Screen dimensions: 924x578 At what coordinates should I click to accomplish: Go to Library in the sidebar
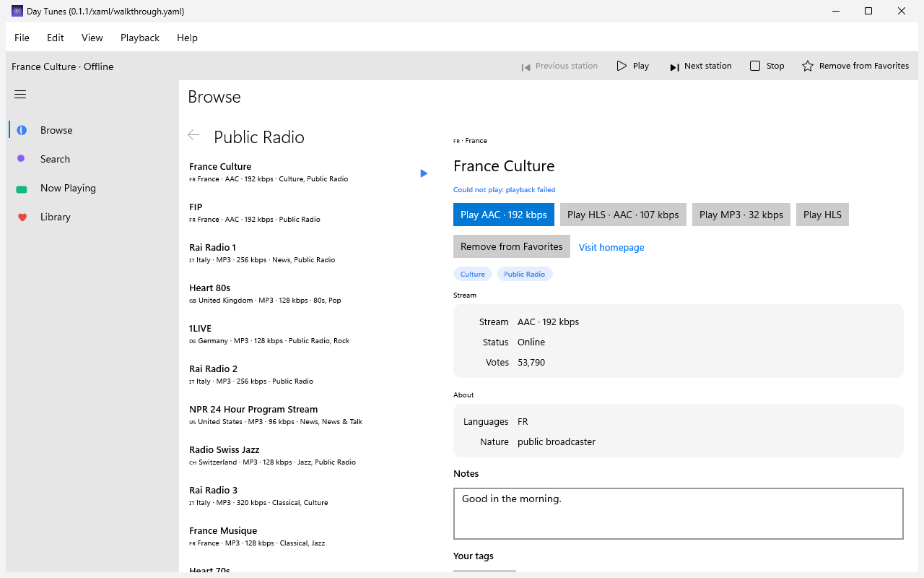pos(92,217)
